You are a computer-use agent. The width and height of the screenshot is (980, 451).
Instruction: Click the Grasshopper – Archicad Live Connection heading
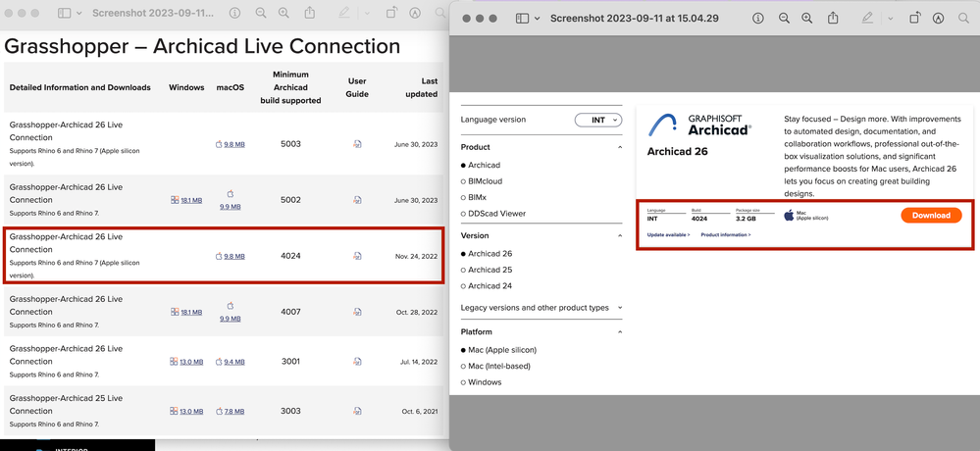coord(202,46)
